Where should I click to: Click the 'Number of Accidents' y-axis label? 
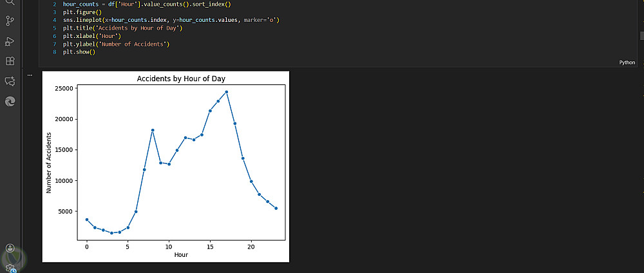(50, 166)
